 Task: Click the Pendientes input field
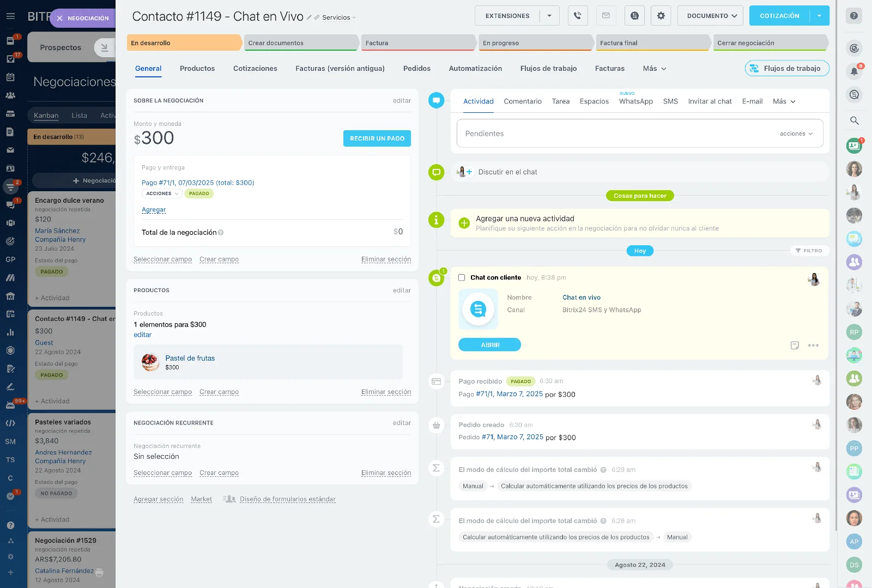pos(610,134)
